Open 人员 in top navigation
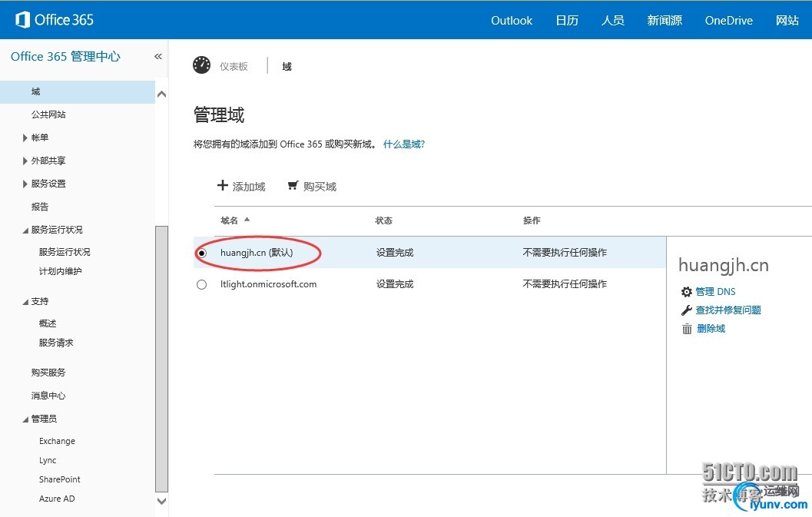Viewport: 812px width, 517px height. (612, 20)
